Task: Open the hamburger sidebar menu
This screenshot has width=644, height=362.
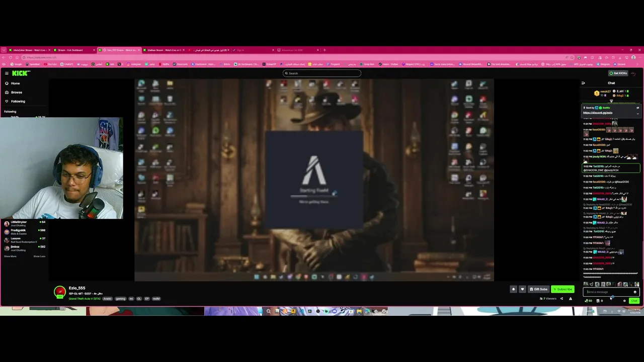Action: (x=7, y=73)
